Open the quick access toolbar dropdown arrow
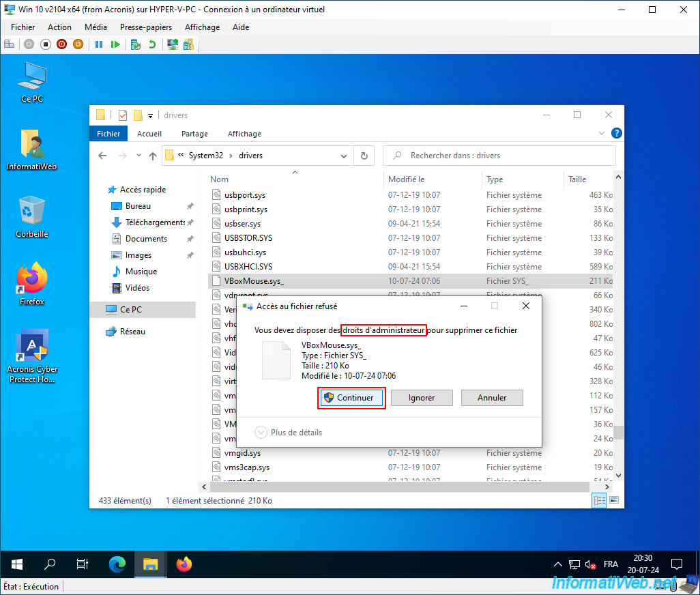 (151, 115)
